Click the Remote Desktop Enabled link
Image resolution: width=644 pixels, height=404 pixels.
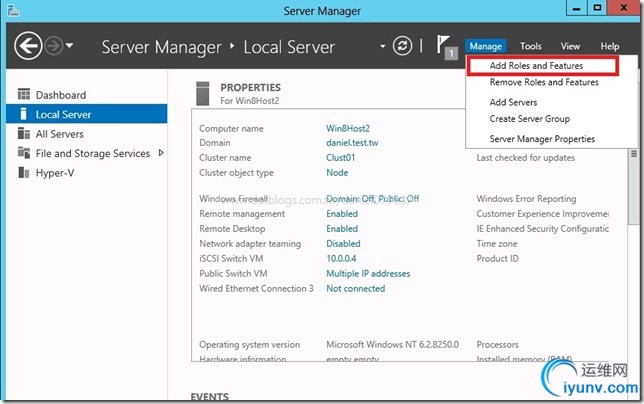tap(342, 229)
